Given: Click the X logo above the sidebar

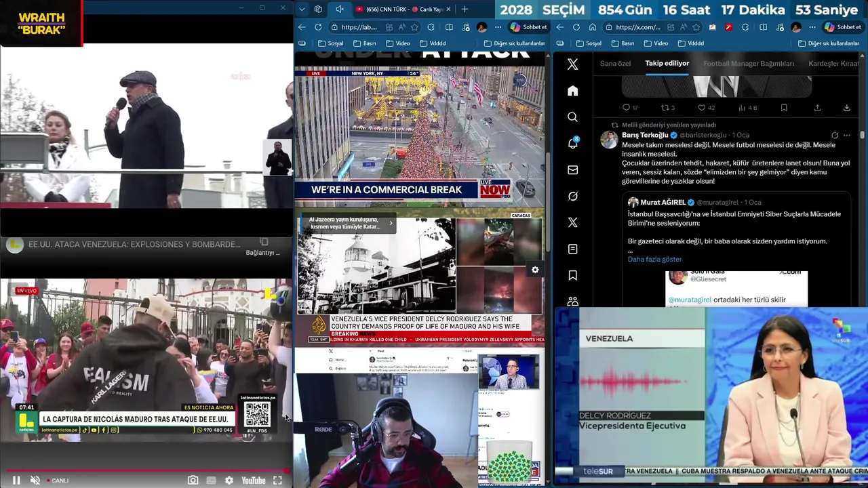Looking at the screenshot, I should tap(572, 64).
